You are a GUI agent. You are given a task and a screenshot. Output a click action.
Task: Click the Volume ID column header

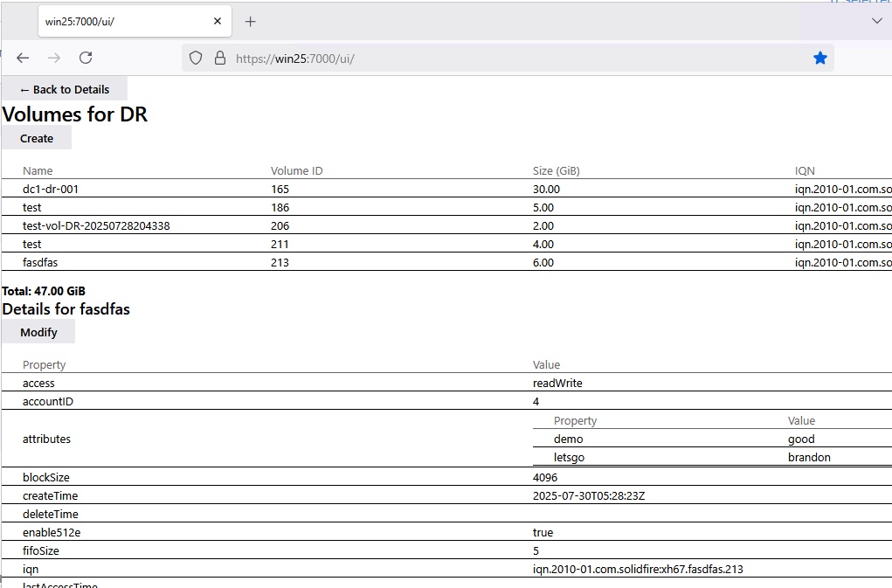tap(296, 170)
